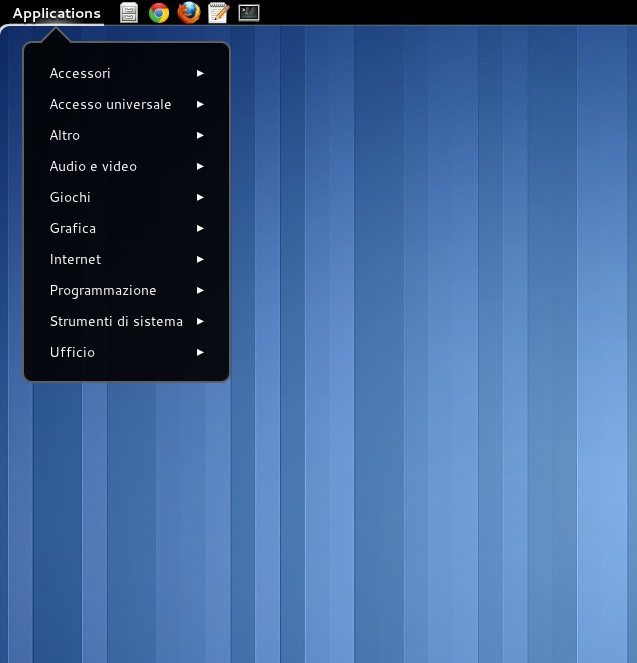Expand the arrow next to Altro
This screenshot has height=663, width=637.
click(x=200, y=135)
